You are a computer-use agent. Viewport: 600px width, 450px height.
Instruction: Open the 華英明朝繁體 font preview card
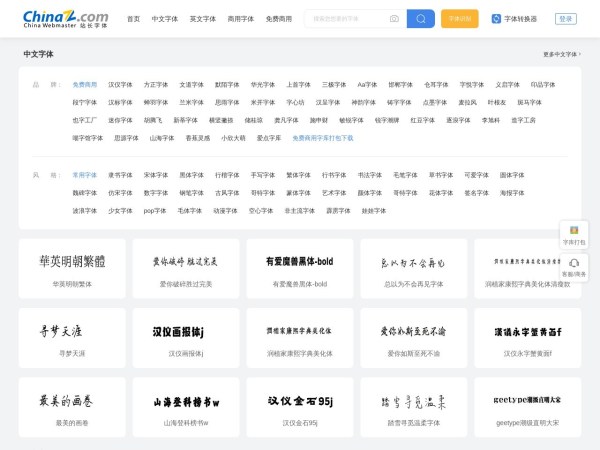73,268
